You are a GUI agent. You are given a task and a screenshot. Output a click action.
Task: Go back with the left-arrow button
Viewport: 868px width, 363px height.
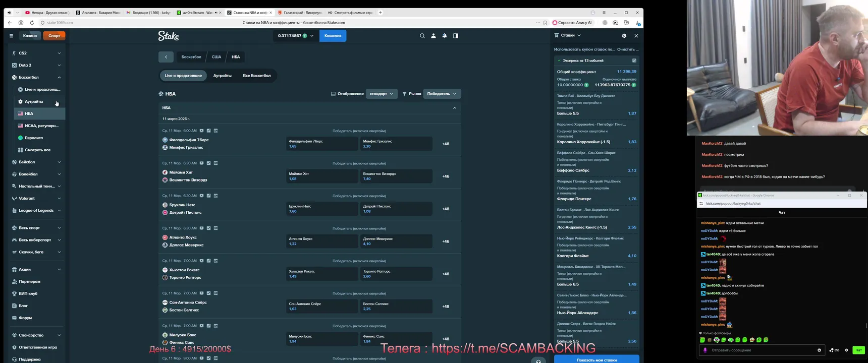point(166,57)
